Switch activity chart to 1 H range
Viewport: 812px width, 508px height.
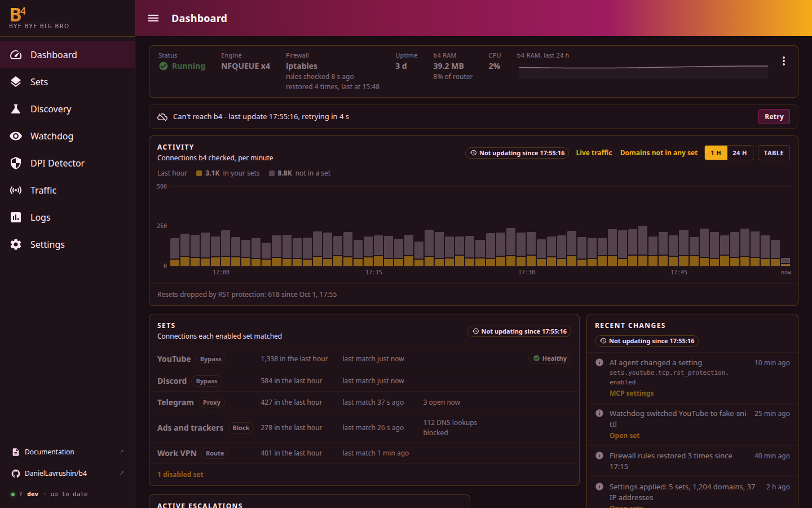716,153
